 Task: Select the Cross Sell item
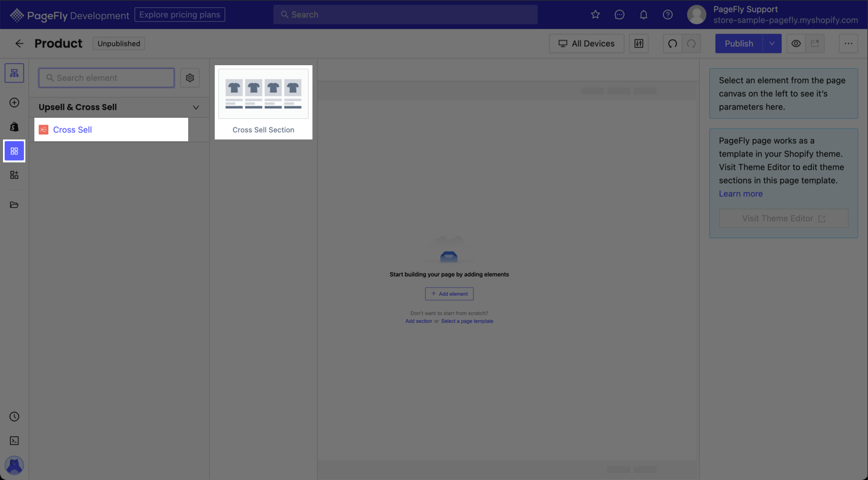pyautogui.click(x=112, y=130)
